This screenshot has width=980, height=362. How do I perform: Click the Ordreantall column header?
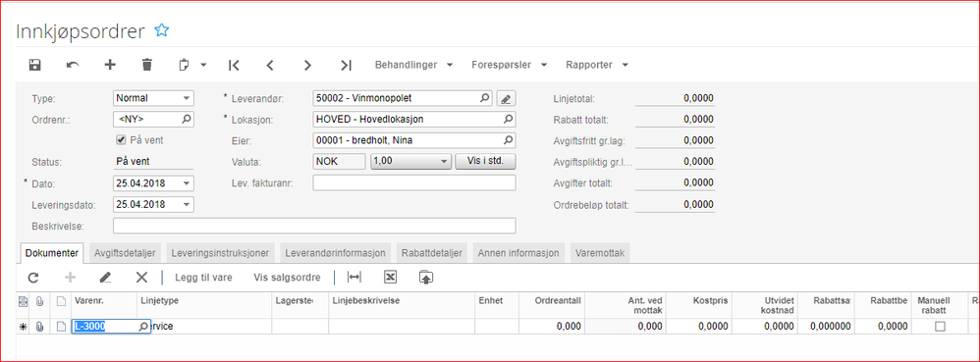[x=553, y=305]
